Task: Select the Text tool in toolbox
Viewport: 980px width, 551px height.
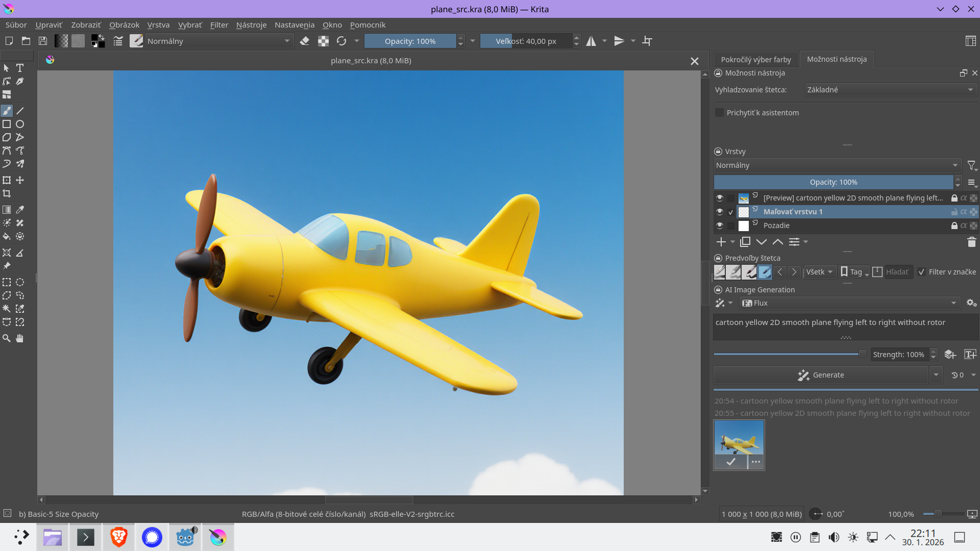Action: [20, 68]
